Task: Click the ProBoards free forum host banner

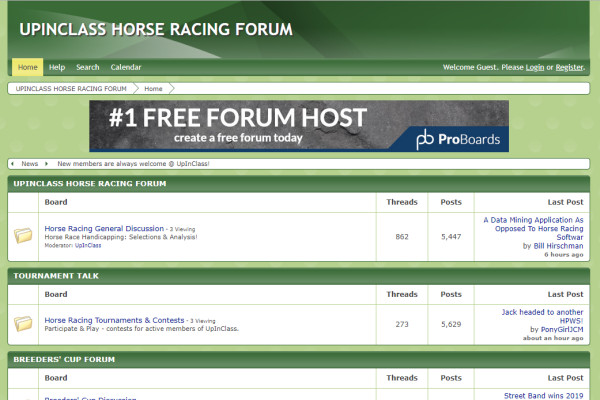Action: tap(299, 126)
